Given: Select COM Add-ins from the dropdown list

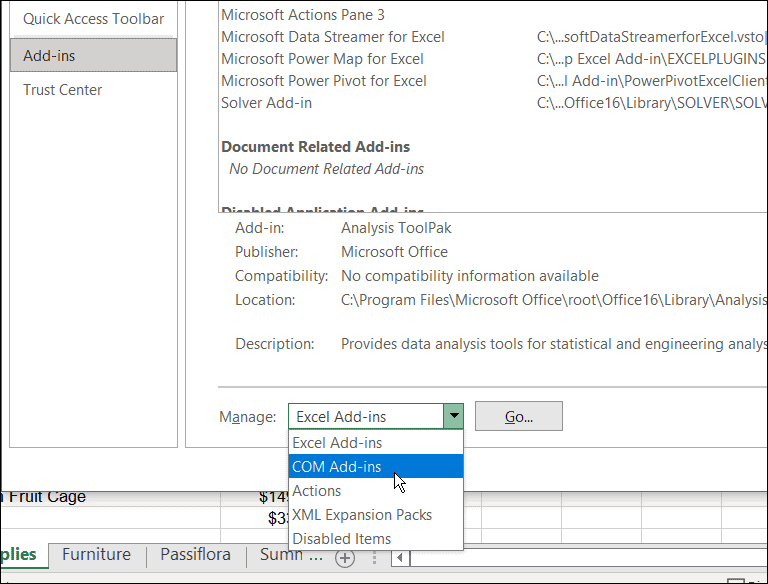Looking at the screenshot, I should 336,467.
